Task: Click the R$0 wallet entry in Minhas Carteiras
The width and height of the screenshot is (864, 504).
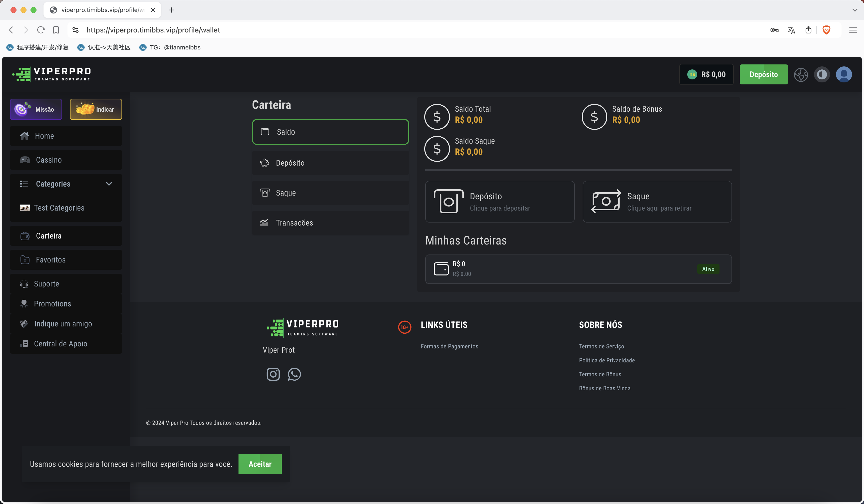Action: pos(578,269)
